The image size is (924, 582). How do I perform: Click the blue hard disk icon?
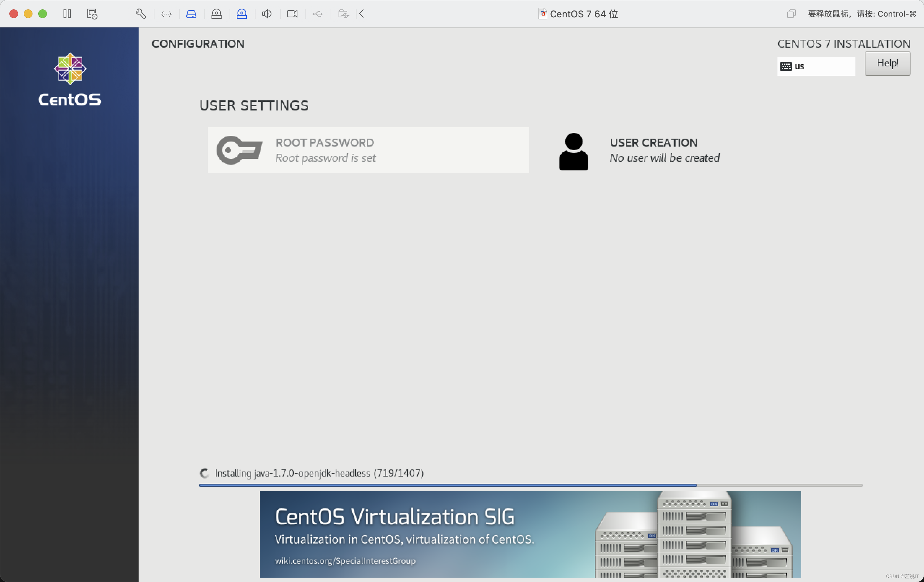pos(191,14)
